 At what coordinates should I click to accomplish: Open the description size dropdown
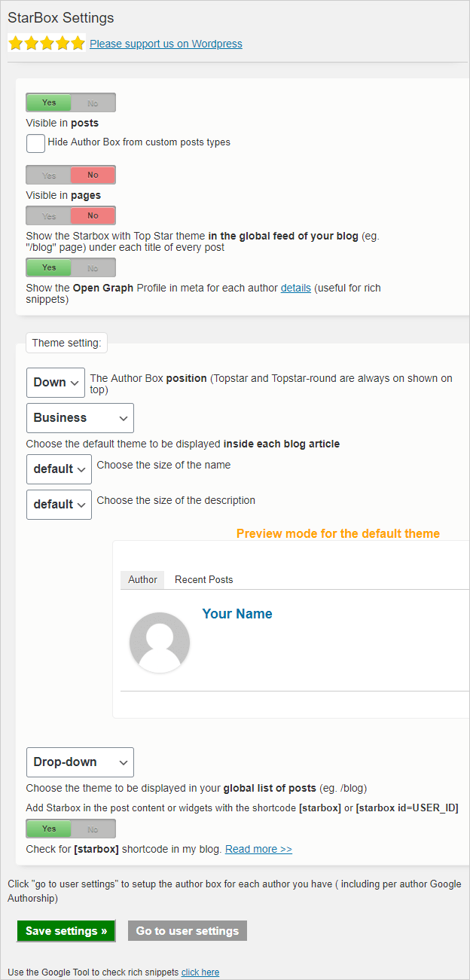[59, 504]
